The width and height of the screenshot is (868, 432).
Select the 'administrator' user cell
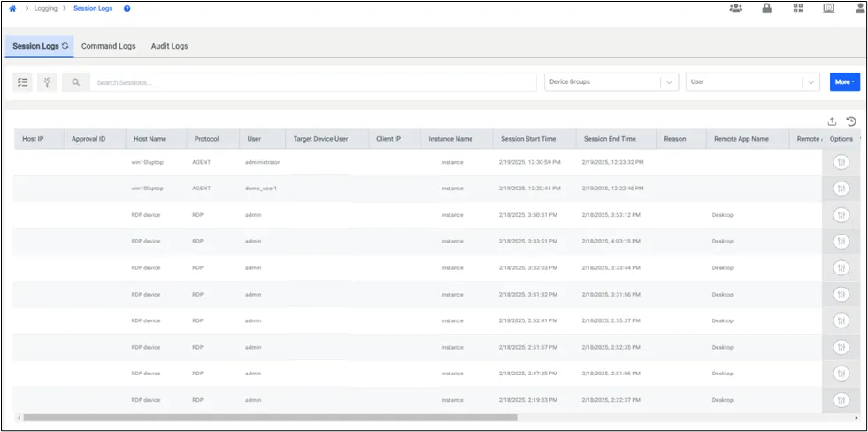[x=263, y=162]
